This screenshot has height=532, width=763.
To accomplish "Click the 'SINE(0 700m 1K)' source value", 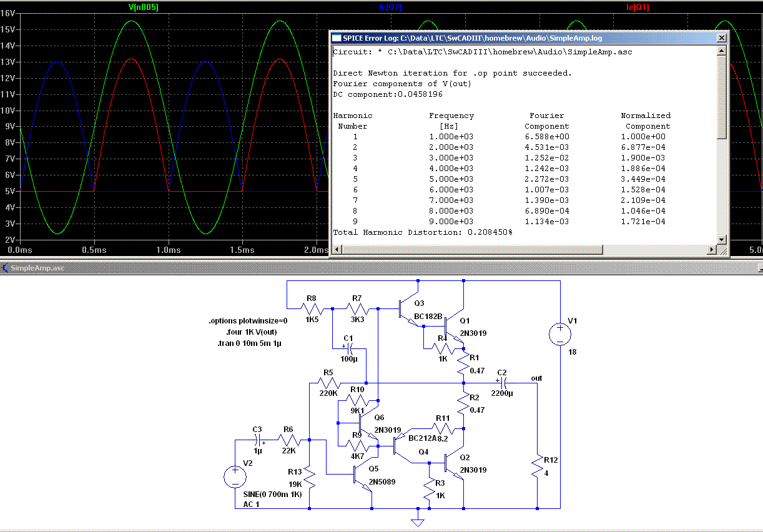I will tap(272, 494).
